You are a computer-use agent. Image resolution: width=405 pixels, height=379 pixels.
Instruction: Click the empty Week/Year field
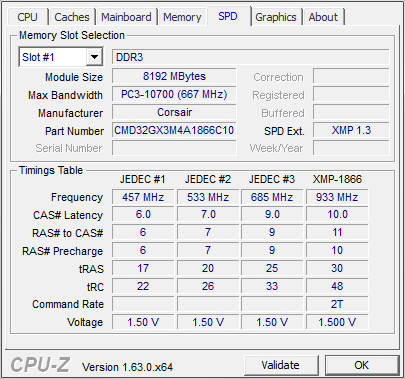click(x=351, y=148)
